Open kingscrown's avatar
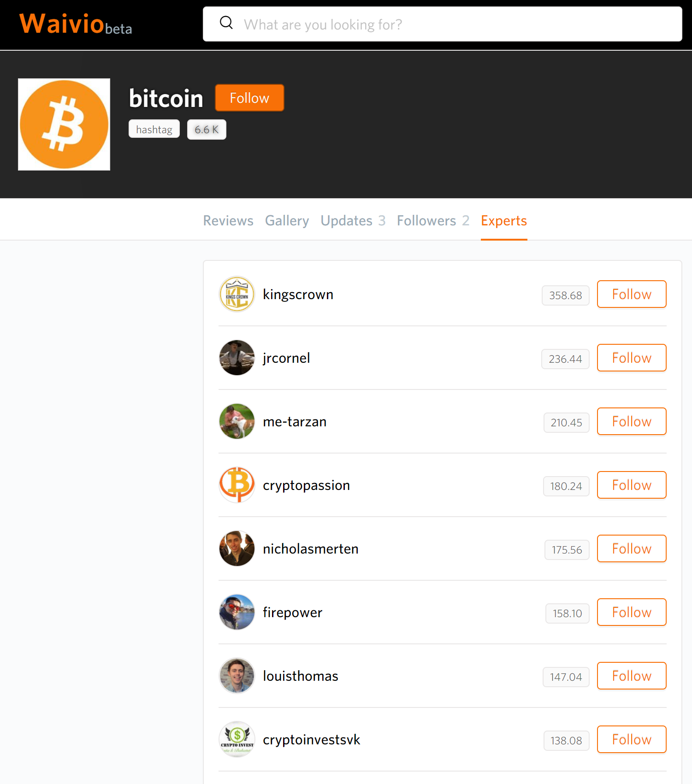692x784 pixels. pos(237,294)
